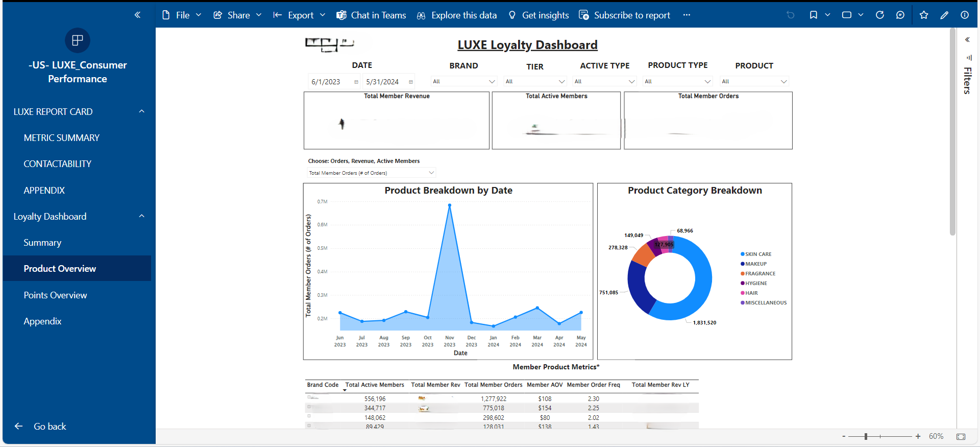
Task: Click the Favorite star icon
Action: pyautogui.click(x=923, y=15)
